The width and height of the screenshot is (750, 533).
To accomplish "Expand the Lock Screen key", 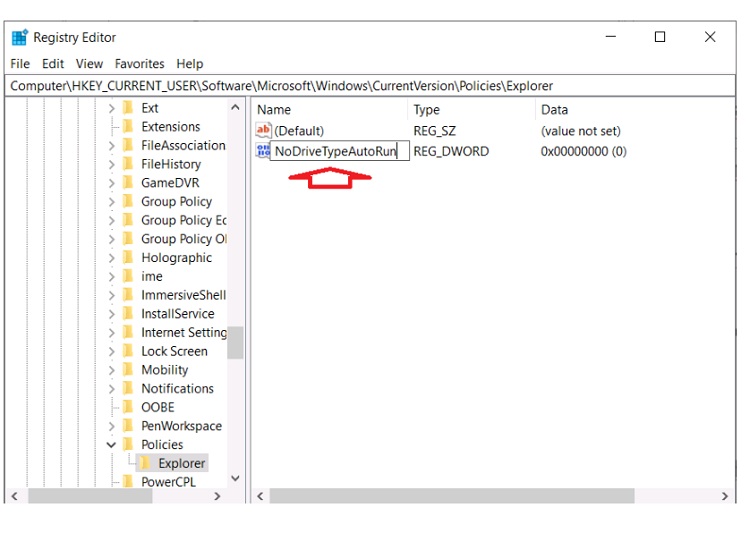I will [x=111, y=351].
